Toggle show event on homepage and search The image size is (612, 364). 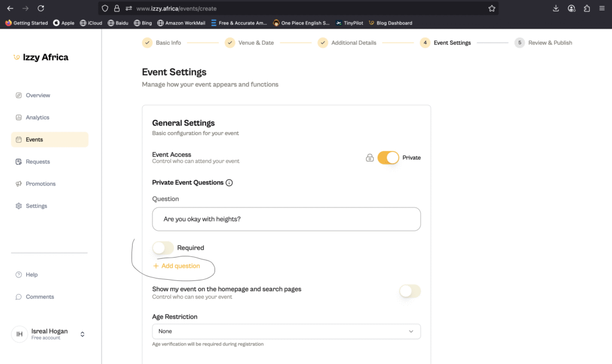coord(409,291)
